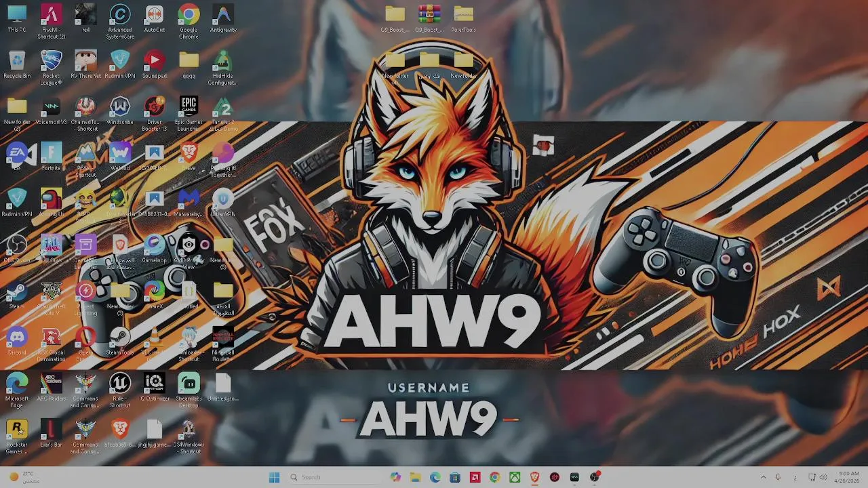This screenshot has height=488, width=868.
Task: Launch ARC Raiders from the desktop
Action: point(52,388)
